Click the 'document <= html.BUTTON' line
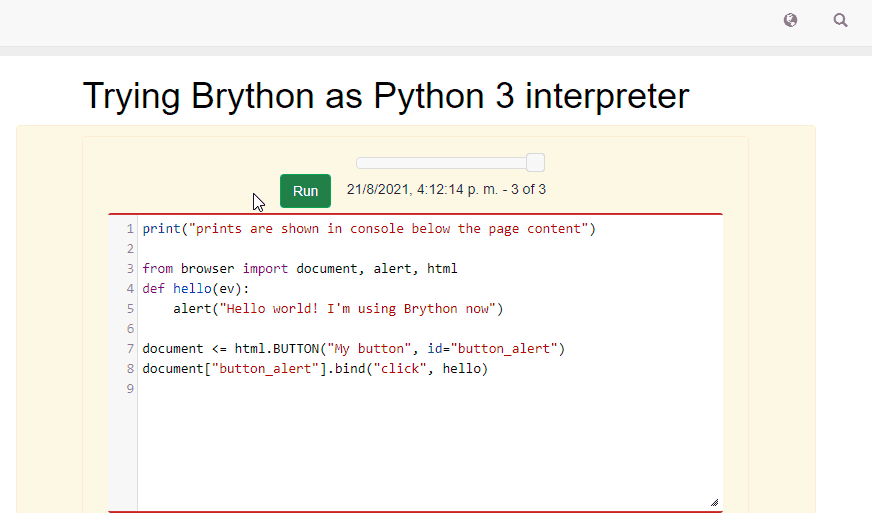This screenshot has width=872, height=513. [354, 349]
